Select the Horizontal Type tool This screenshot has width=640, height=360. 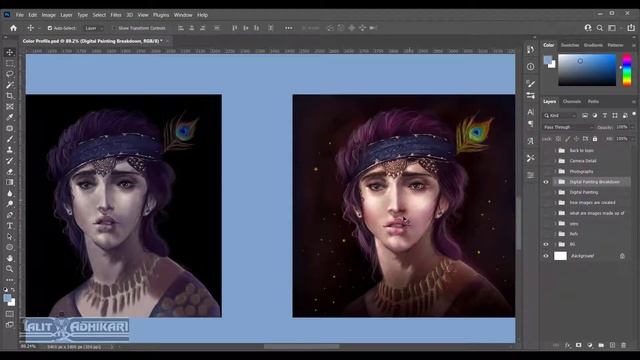click(x=10, y=226)
